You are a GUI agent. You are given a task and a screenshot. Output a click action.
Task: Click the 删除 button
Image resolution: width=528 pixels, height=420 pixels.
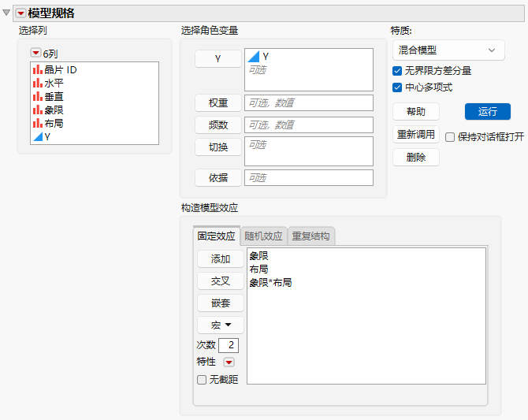click(416, 158)
